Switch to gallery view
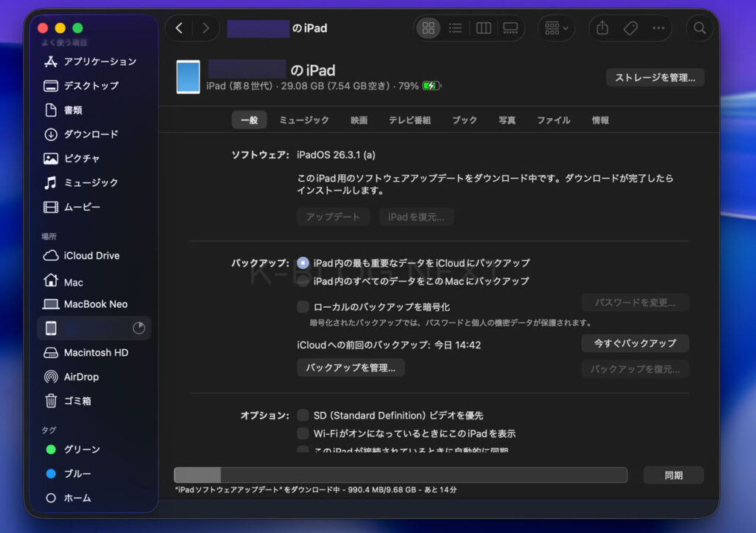The height and width of the screenshot is (533, 756). click(x=510, y=28)
